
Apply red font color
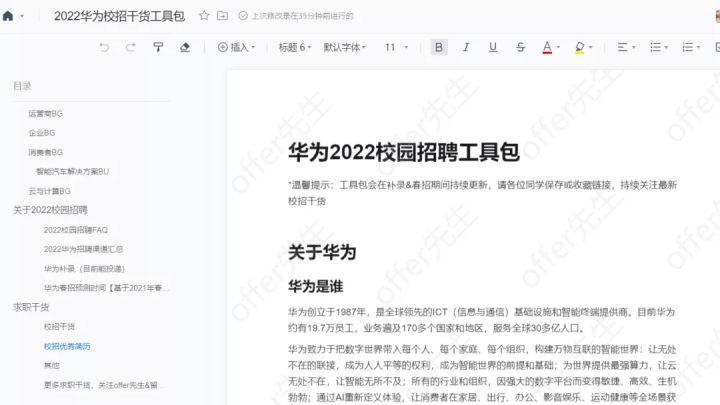click(x=547, y=47)
